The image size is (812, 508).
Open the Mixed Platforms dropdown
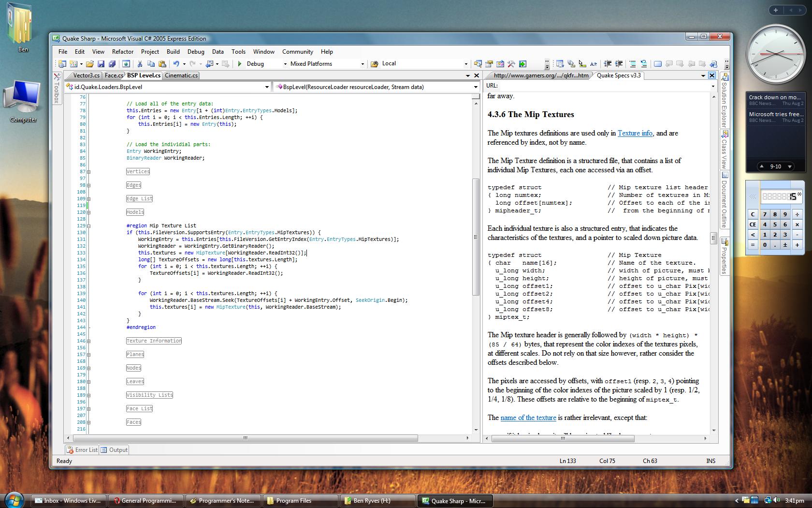point(362,64)
